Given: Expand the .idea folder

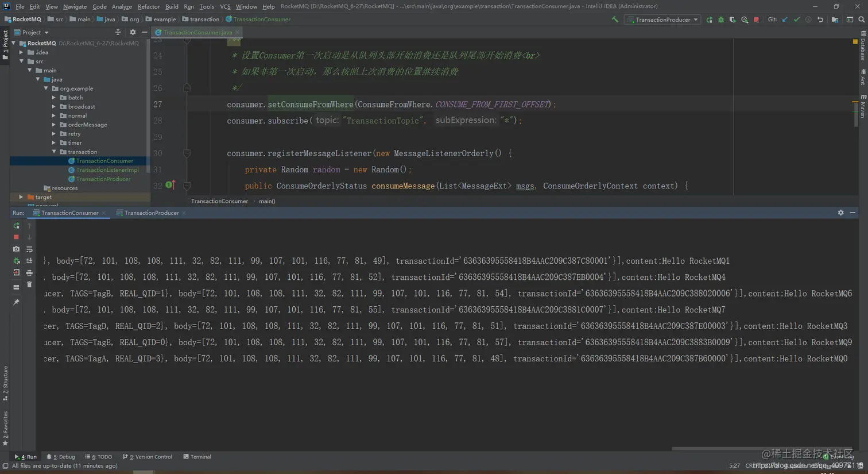Looking at the screenshot, I should (22, 52).
